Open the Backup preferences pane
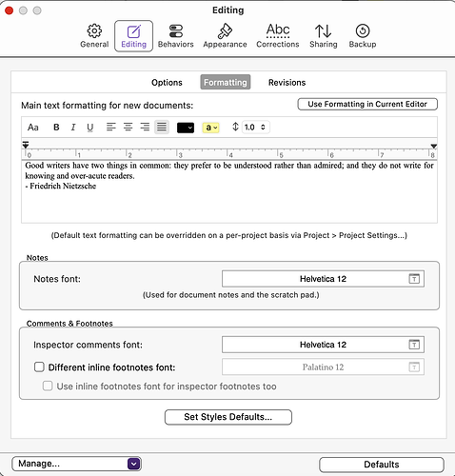This screenshot has height=476, width=455. [363, 36]
